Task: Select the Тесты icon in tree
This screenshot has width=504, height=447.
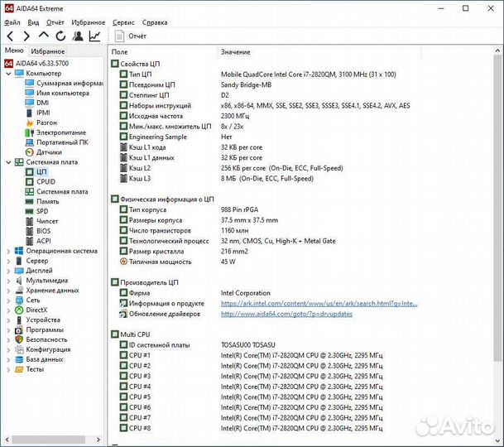Action: point(19,369)
